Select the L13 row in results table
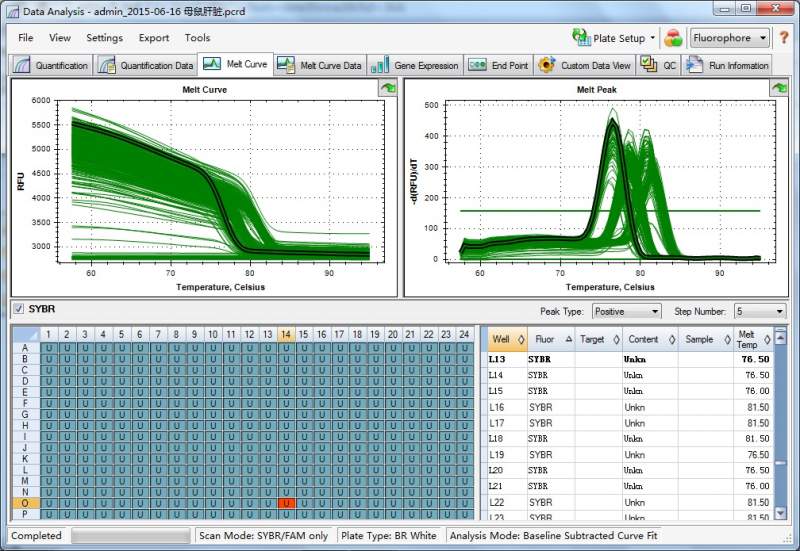 point(630,359)
